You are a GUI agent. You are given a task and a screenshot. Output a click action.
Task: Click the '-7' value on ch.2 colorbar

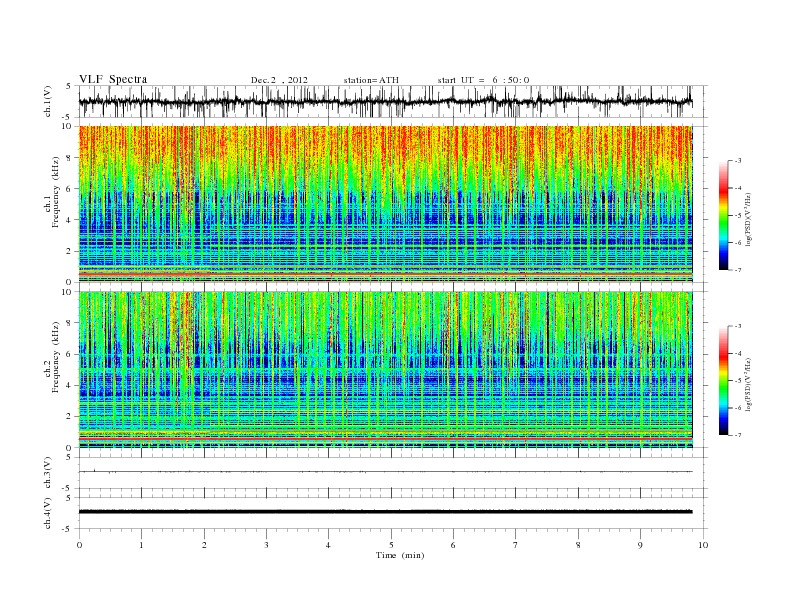tap(737, 435)
